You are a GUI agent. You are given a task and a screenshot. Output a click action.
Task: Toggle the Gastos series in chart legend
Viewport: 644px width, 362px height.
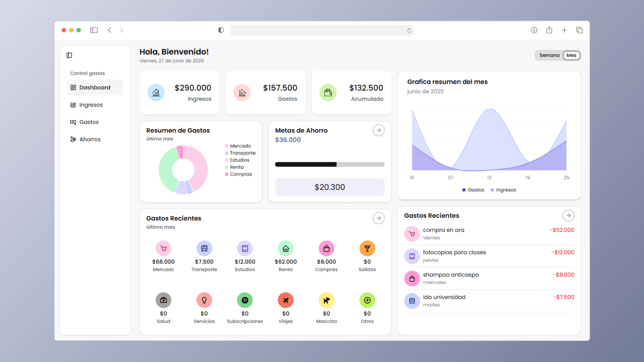(x=473, y=190)
